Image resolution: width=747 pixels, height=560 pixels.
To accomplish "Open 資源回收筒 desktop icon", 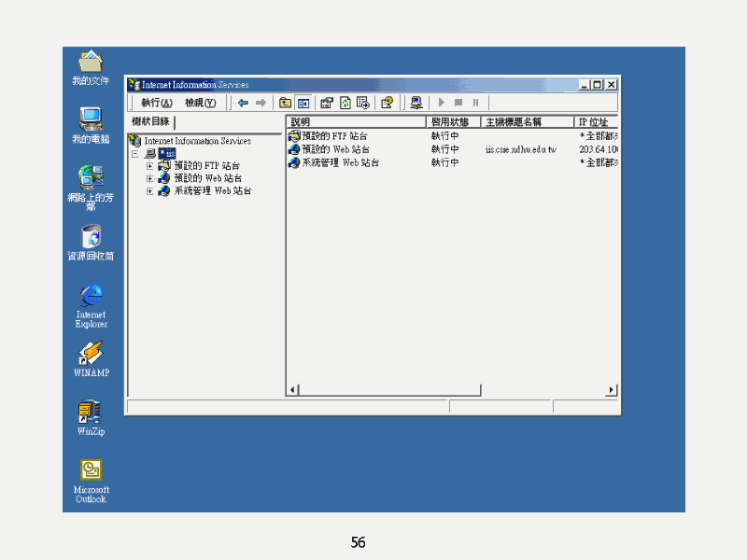I will click(x=91, y=243).
